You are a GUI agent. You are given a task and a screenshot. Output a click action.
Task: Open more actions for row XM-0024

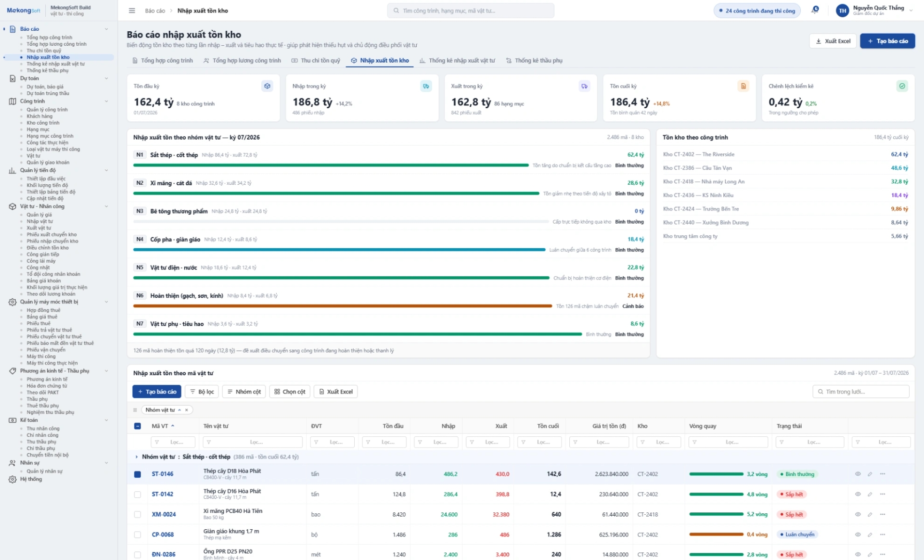coord(883,515)
